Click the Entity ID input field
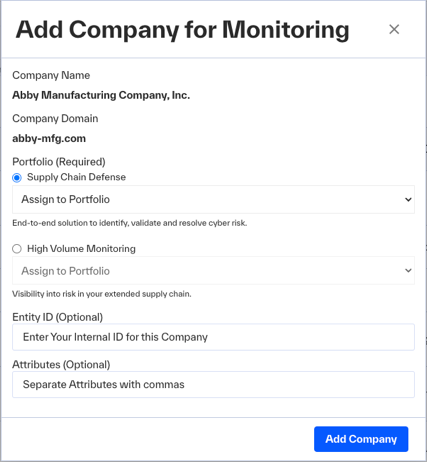 [213, 337]
